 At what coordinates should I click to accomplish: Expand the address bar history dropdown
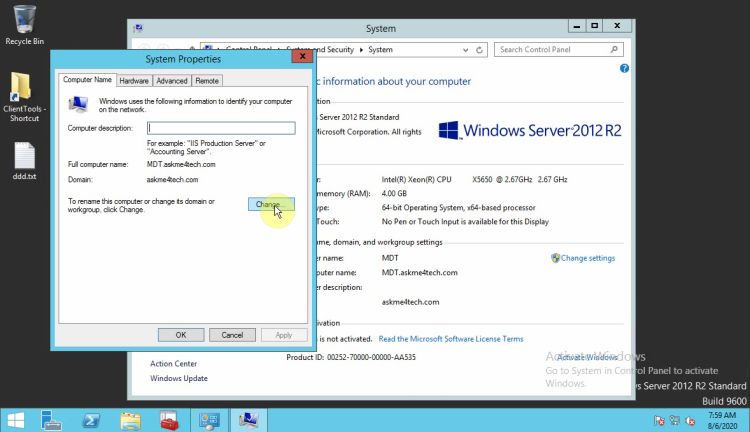tap(467, 49)
